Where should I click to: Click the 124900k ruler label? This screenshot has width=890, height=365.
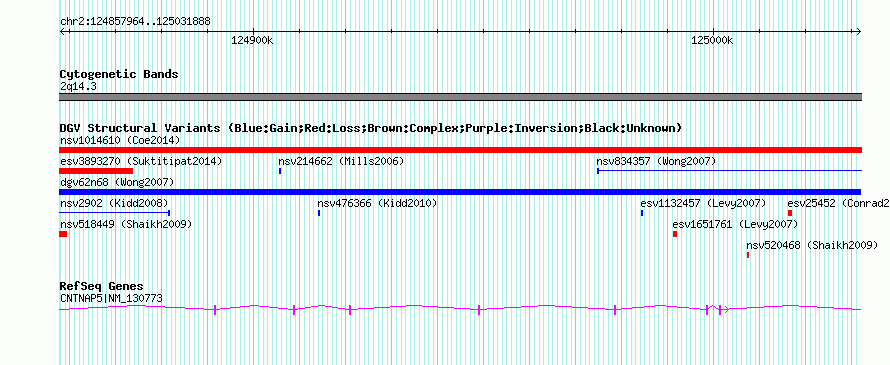point(253,40)
